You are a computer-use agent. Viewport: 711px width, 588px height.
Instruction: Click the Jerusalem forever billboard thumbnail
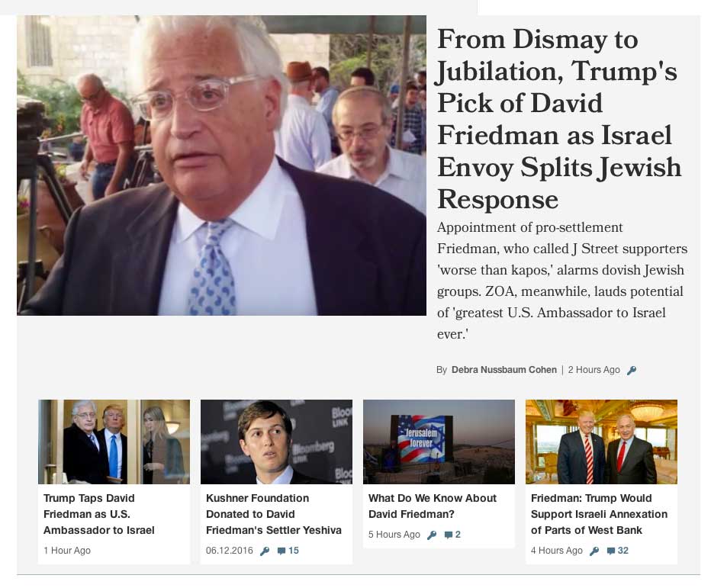439,442
